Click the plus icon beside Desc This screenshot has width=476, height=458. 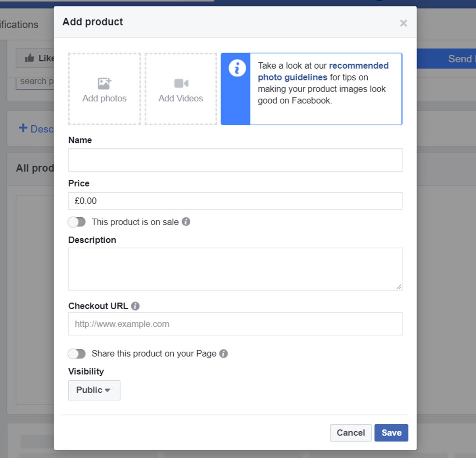23,128
